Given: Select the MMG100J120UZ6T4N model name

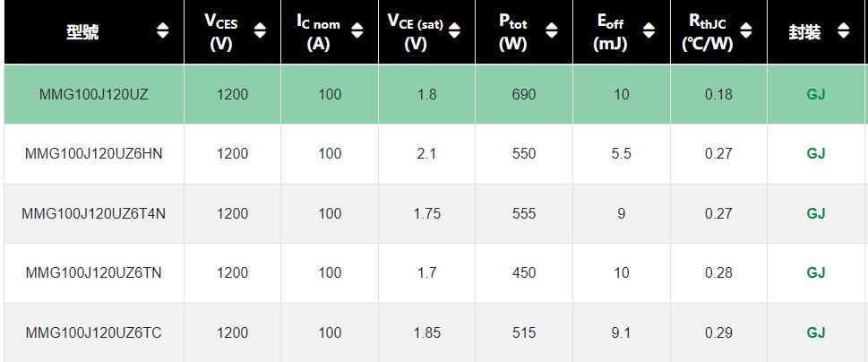Looking at the screenshot, I should coord(93,213).
